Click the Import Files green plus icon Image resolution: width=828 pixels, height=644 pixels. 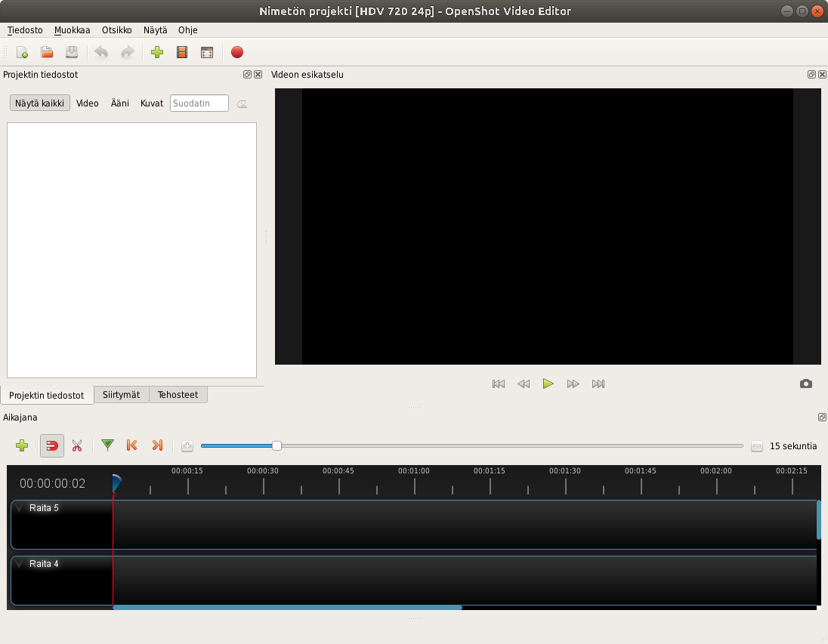tap(157, 52)
